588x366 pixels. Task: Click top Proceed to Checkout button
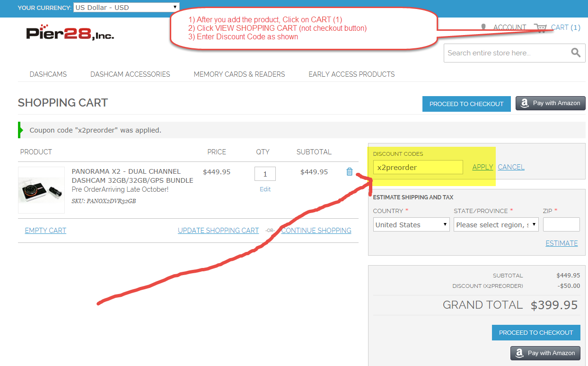pyautogui.click(x=466, y=104)
